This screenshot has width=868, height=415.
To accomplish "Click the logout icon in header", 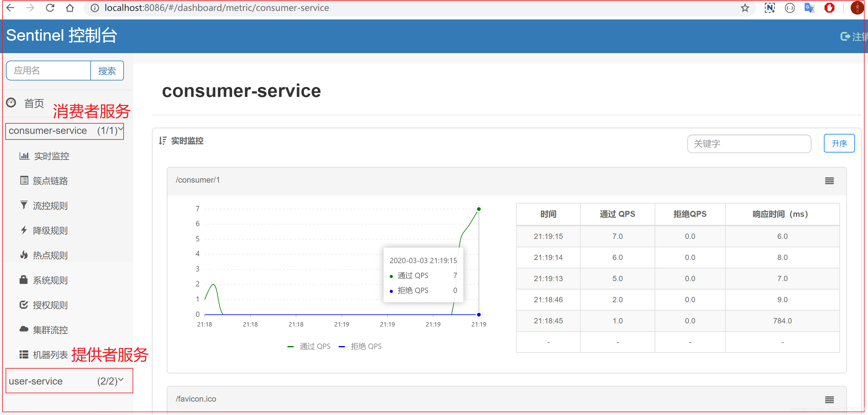I will (845, 36).
